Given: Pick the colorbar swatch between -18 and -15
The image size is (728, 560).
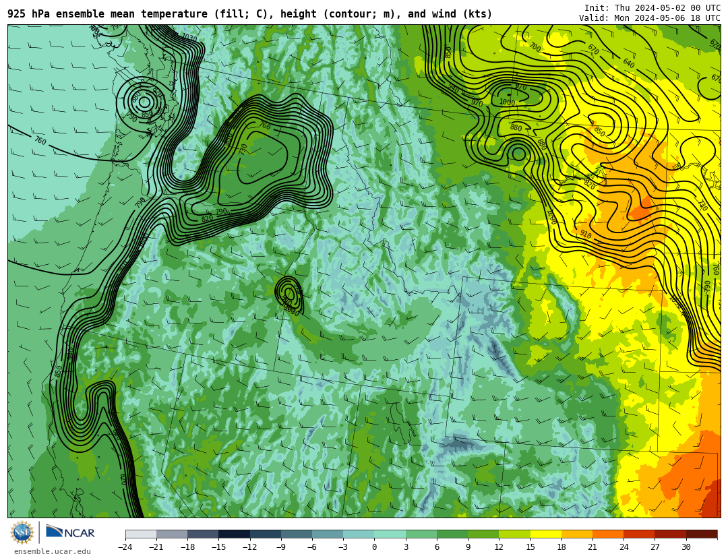Looking at the screenshot, I should (x=204, y=534).
